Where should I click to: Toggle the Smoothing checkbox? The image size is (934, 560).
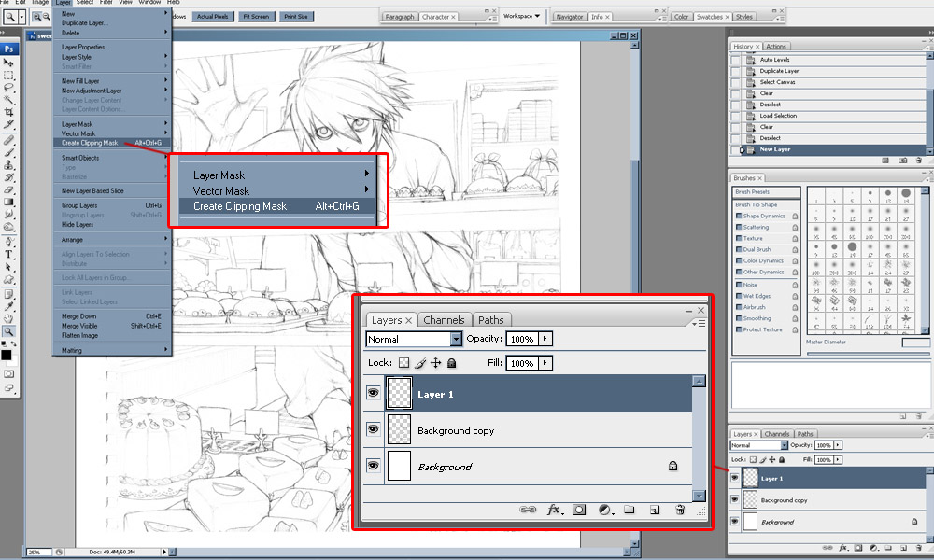[x=739, y=319]
